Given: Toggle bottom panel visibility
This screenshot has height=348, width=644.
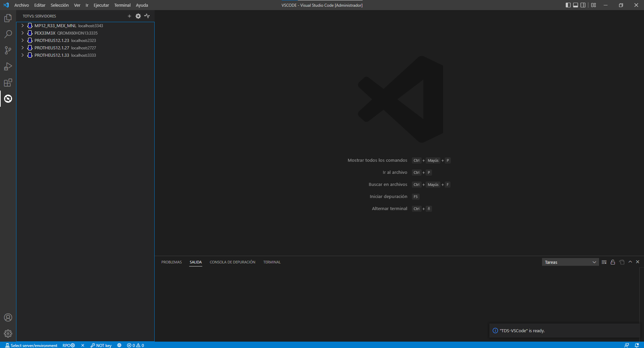Looking at the screenshot, I should [576, 5].
